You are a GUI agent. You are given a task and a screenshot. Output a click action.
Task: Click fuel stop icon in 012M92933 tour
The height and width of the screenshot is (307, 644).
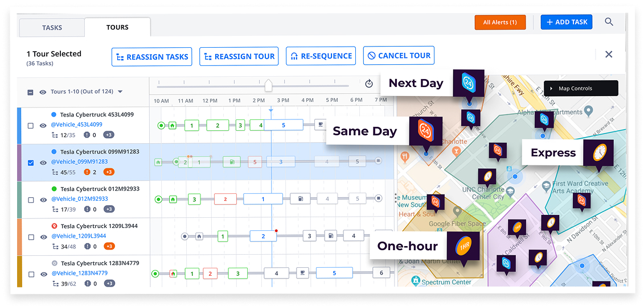[300, 199]
